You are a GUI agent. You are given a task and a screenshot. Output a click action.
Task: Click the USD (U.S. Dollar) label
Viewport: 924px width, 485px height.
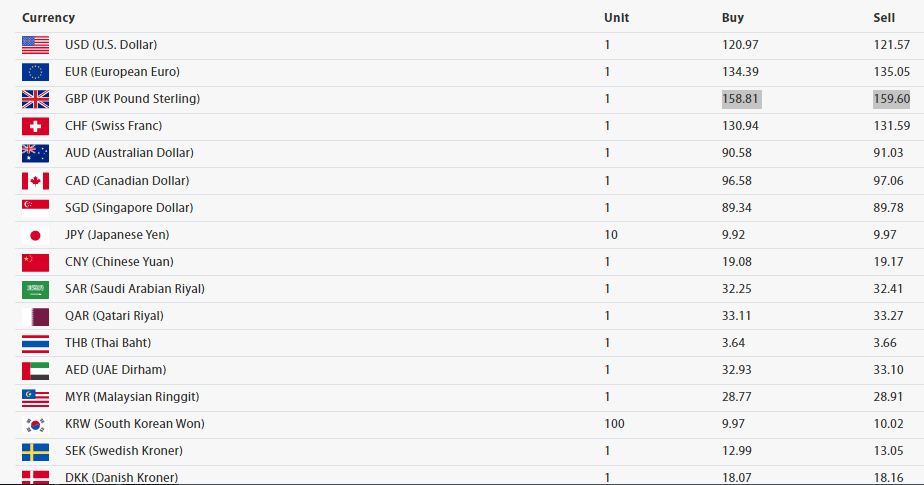(110, 45)
